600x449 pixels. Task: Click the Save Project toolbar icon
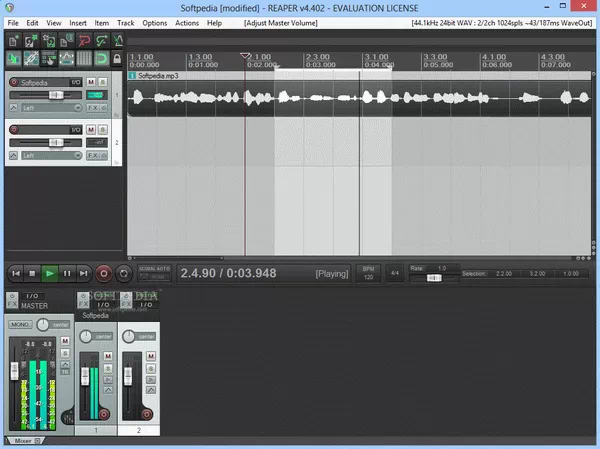coord(49,40)
